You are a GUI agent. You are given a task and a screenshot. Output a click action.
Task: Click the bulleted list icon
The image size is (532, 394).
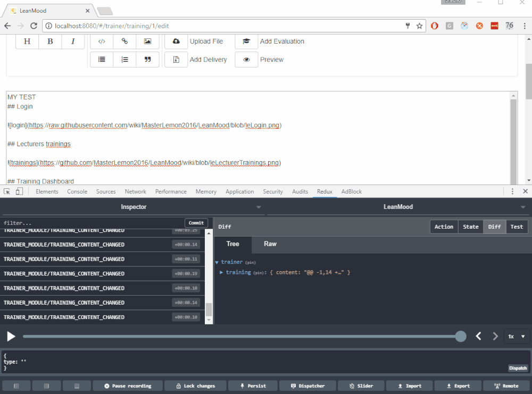point(101,60)
